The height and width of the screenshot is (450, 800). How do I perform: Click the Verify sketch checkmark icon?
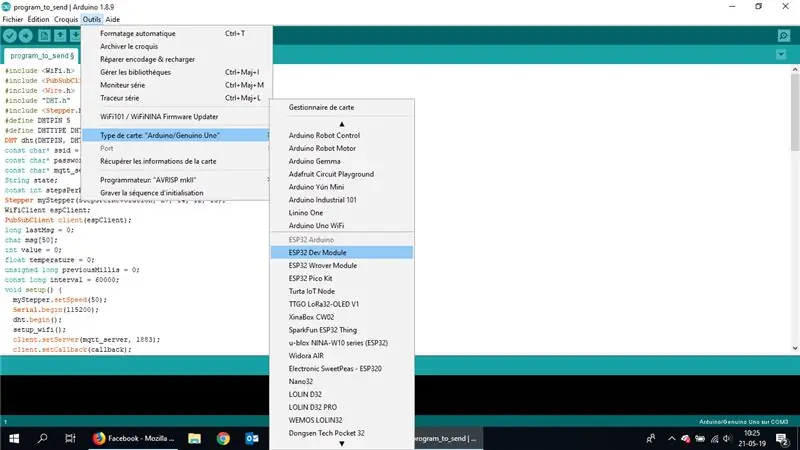pos(10,35)
